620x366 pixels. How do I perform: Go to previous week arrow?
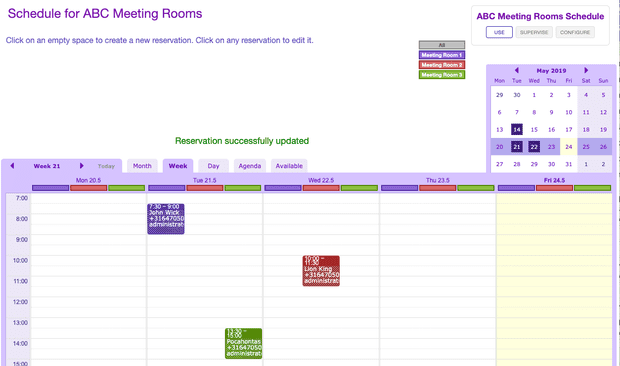(12, 166)
